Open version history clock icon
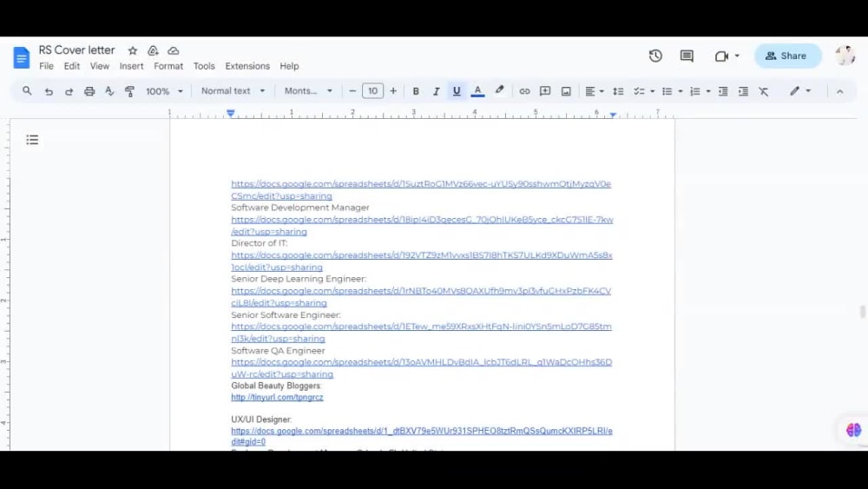This screenshot has width=868, height=489. 655,56
